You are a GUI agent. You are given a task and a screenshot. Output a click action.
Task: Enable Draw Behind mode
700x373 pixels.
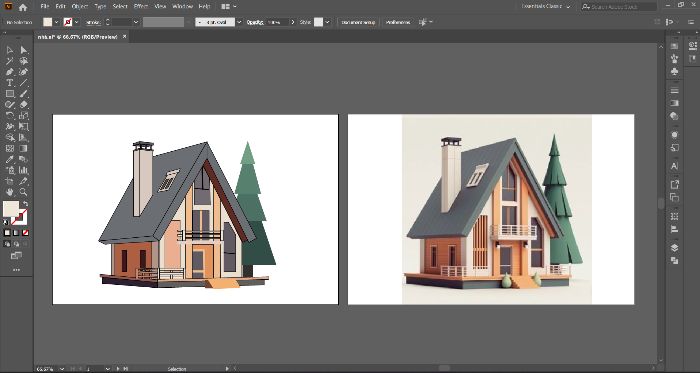(x=17, y=244)
